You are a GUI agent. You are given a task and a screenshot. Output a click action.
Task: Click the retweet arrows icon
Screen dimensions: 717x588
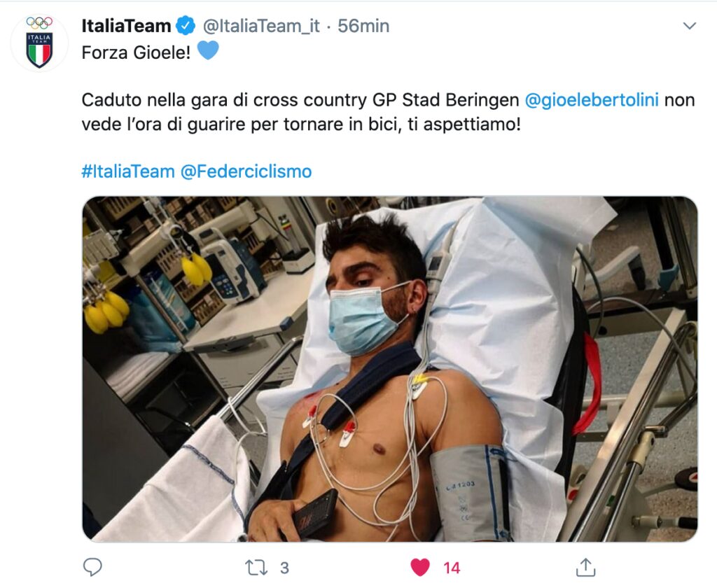[256, 568]
